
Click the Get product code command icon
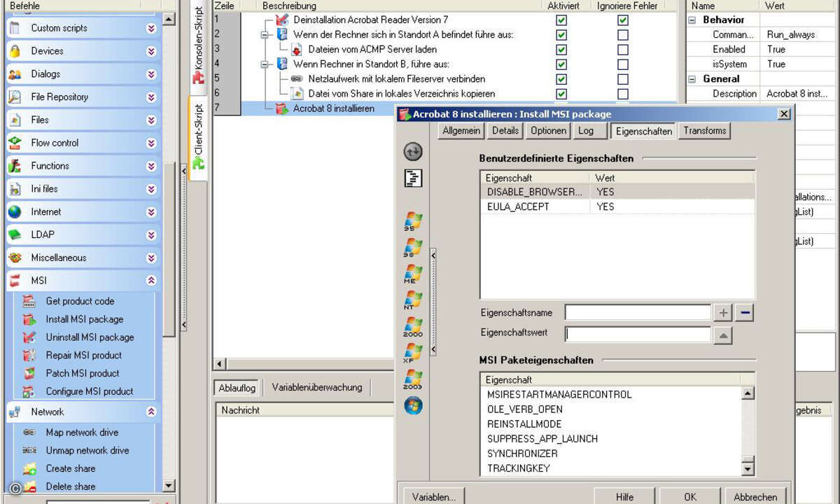point(29,301)
